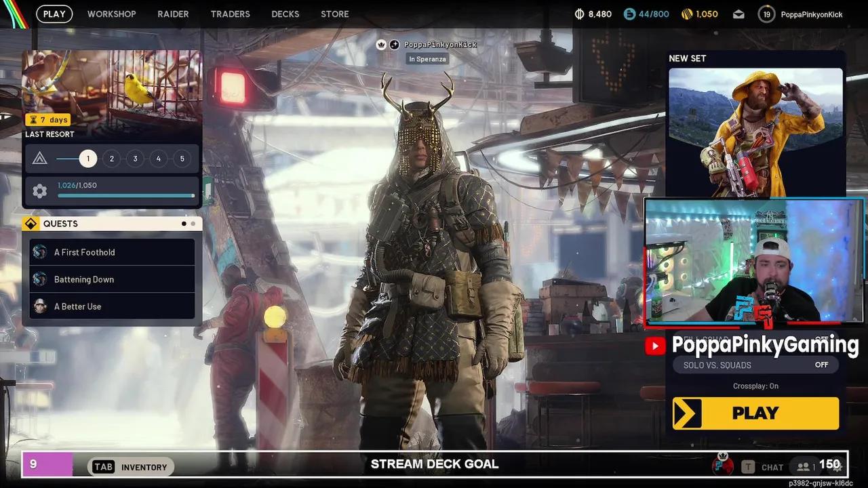Click the coin currency icon beside 8,480
This screenshot has width=868, height=488.
coord(580,14)
